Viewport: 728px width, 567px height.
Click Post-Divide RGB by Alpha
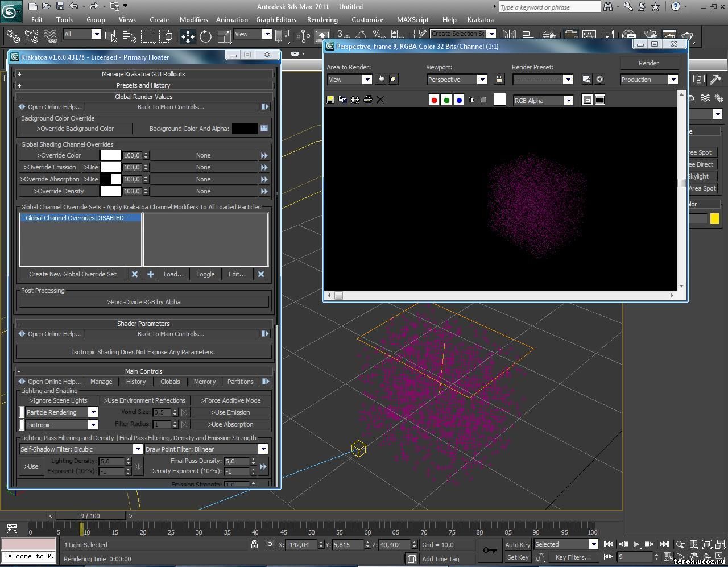coord(143,302)
